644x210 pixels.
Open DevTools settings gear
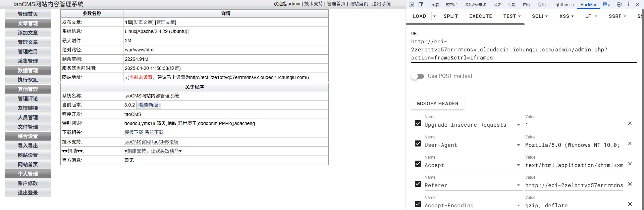tap(619, 4)
